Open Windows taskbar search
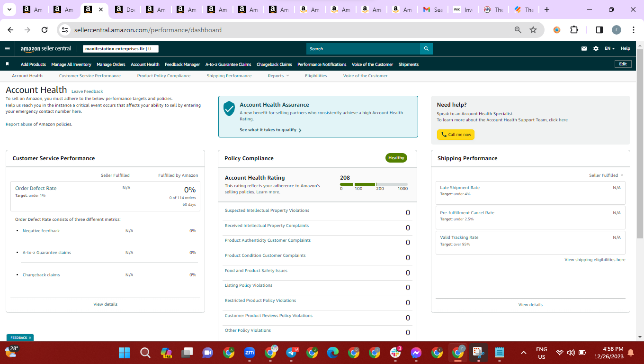Viewport: 644px width, 364px height. (145, 353)
